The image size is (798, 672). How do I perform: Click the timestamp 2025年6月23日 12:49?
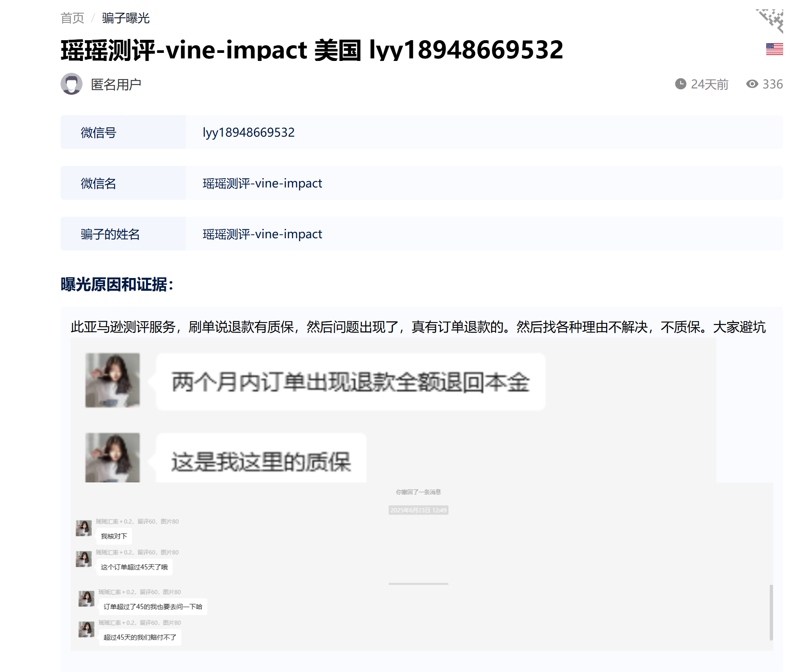click(418, 510)
